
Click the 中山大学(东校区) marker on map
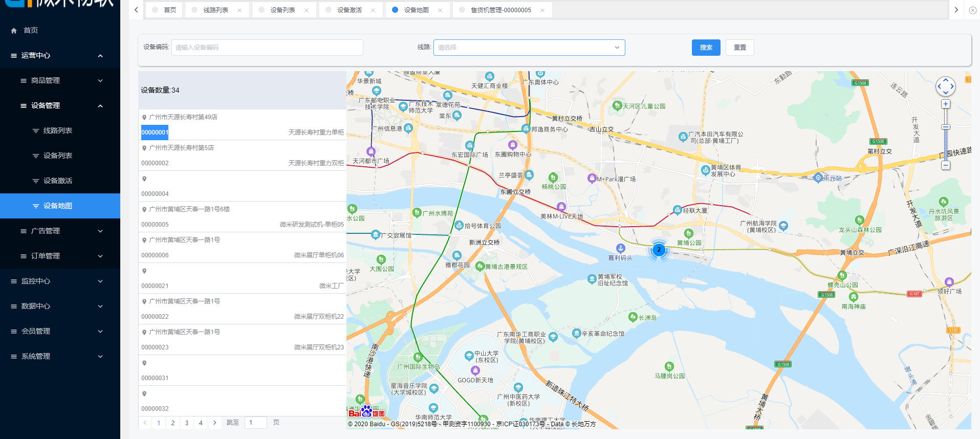(469, 356)
